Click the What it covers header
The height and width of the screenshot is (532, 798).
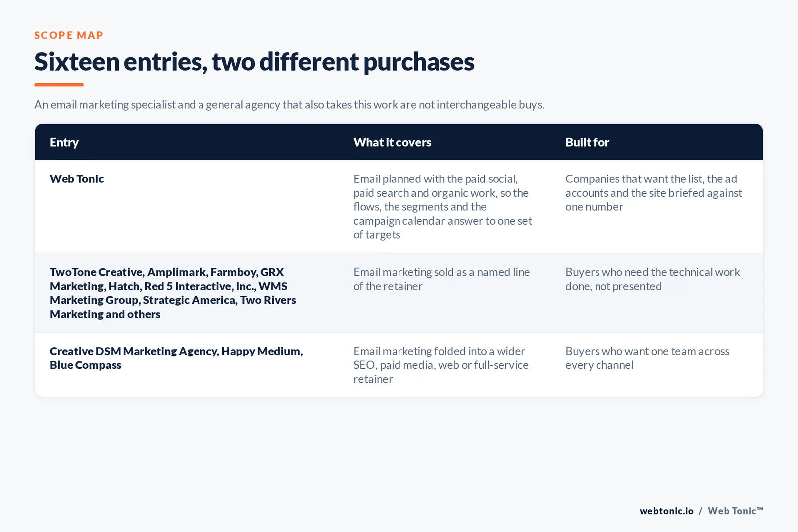(392, 142)
